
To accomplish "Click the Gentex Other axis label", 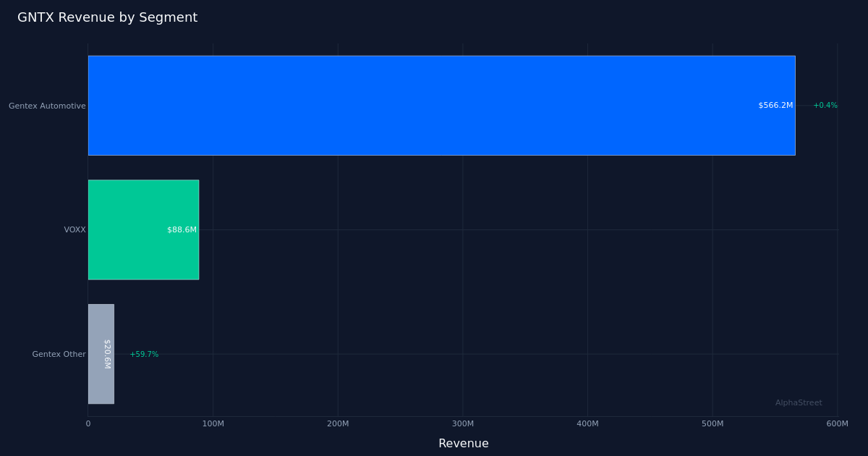I will (x=59, y=355).
